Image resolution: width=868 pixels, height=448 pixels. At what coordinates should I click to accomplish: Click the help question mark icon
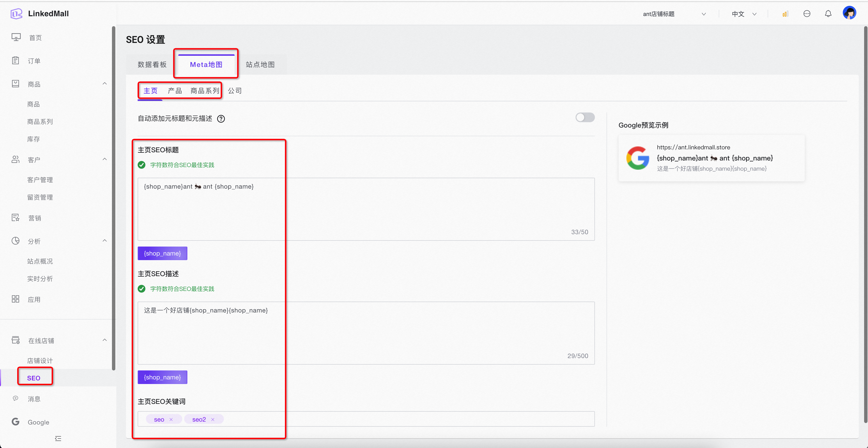[221, 119]
